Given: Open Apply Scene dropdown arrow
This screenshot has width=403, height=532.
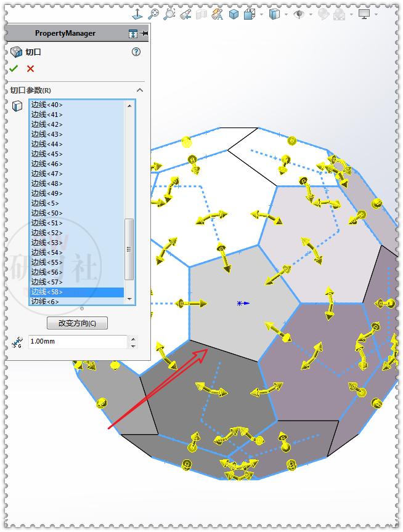Looking at the screenshot, I should click(x=351, y=15).
